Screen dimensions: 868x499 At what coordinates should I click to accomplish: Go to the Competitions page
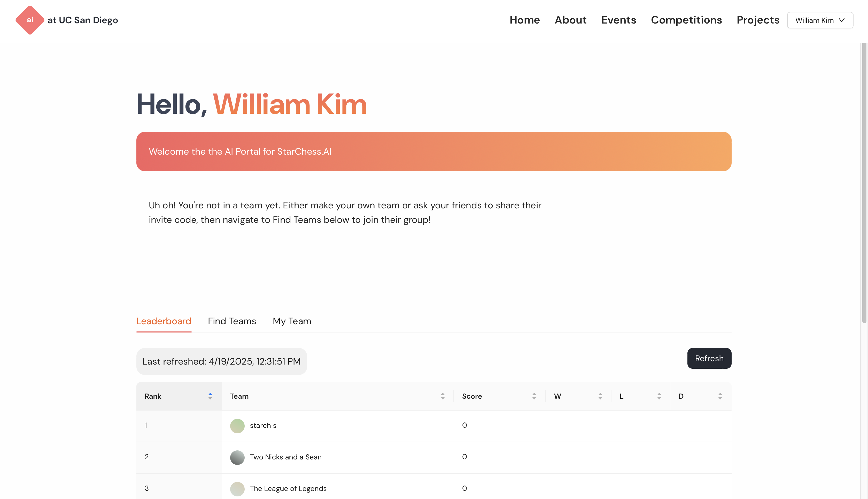[686, 20]
